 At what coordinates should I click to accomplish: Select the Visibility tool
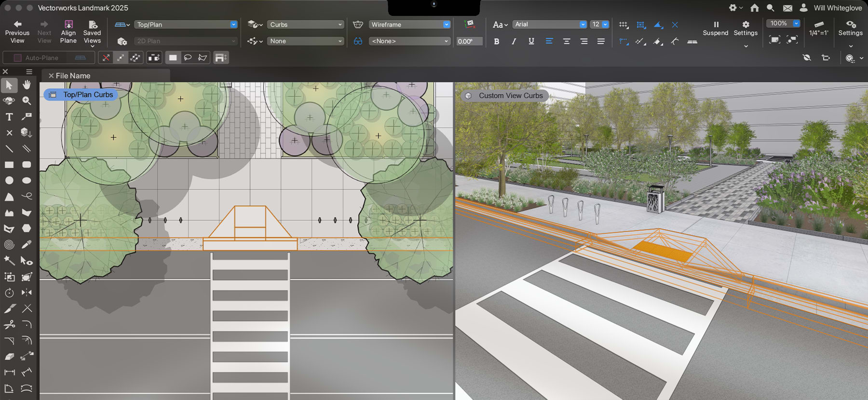point(27,260)
